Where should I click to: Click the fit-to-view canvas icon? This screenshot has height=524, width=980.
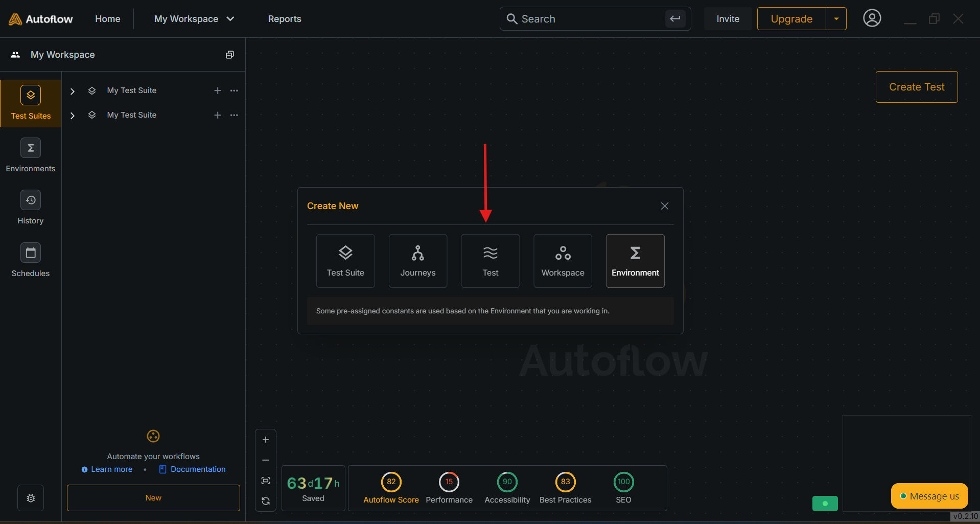[266, 481]
